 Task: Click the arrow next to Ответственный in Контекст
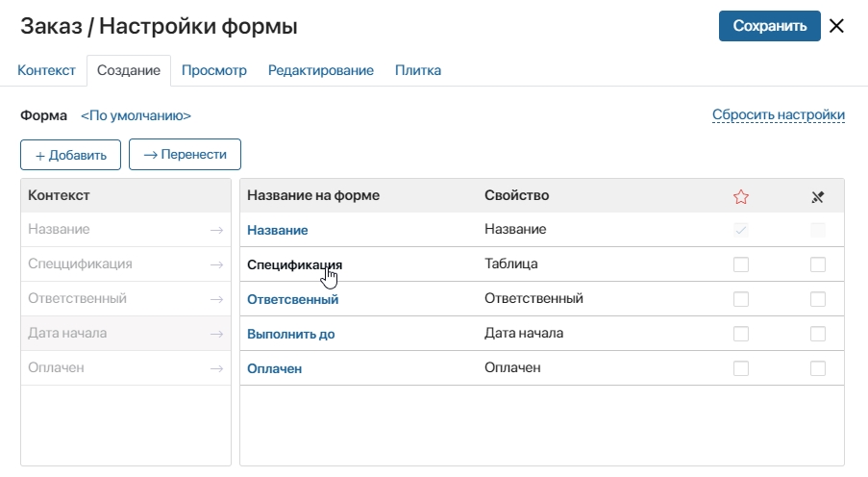tap(216, 299)
